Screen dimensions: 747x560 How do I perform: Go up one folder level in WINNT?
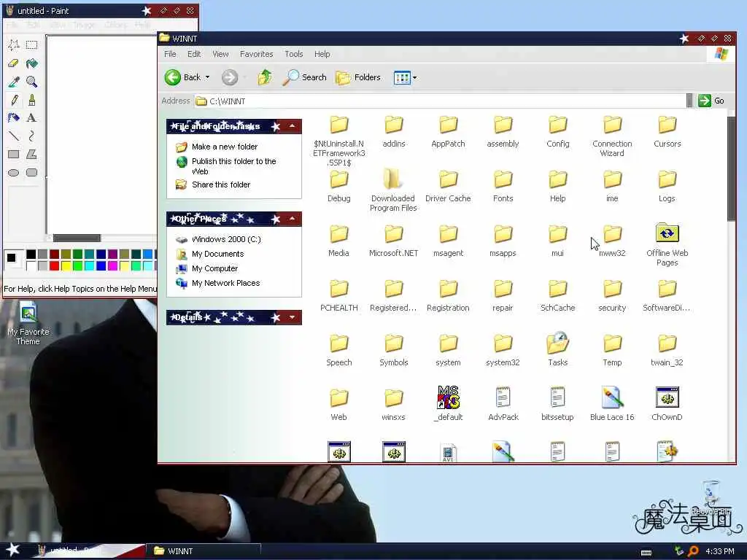coord(265,77)
